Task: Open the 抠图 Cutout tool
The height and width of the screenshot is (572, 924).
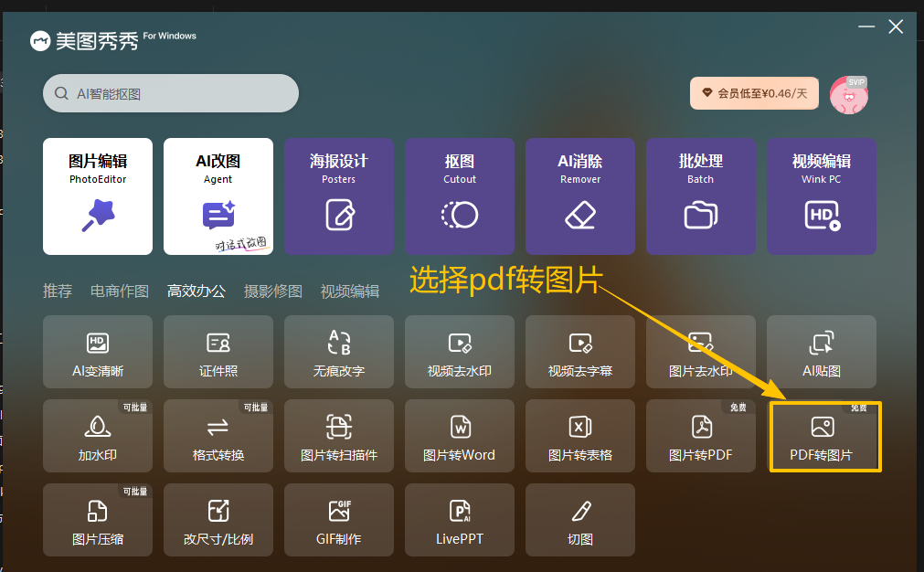Action: tap(460, 196)
